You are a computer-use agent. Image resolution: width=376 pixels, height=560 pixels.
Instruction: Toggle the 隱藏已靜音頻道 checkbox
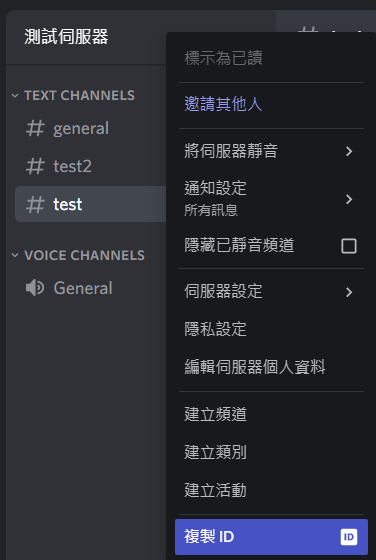pyautogui.click(x=349, y=246)
